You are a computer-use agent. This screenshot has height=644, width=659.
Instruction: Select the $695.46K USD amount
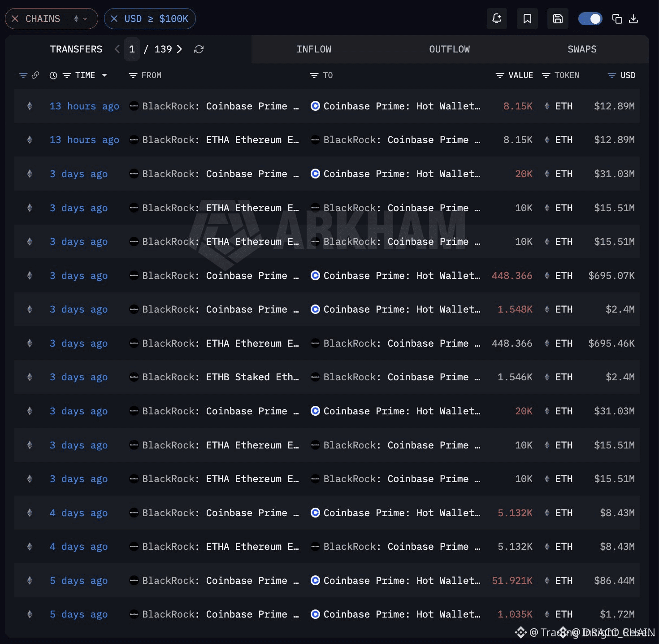click(x=611, y=344)
